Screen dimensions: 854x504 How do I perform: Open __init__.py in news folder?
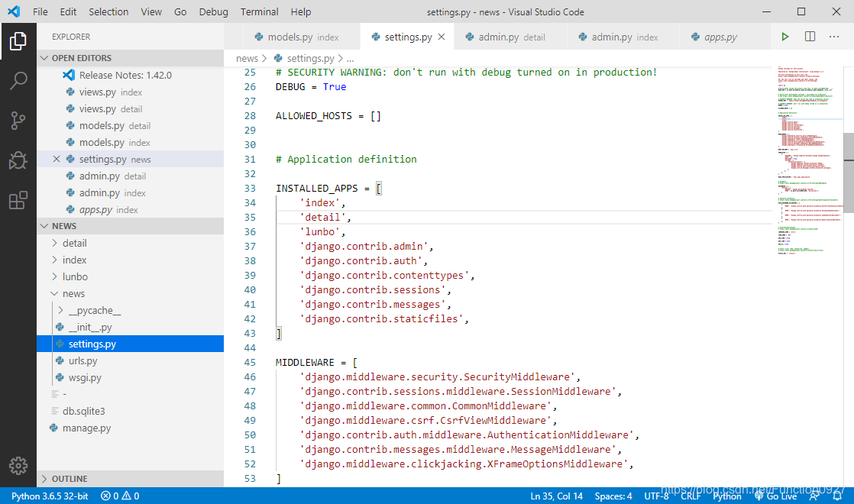tap(131, 327)
